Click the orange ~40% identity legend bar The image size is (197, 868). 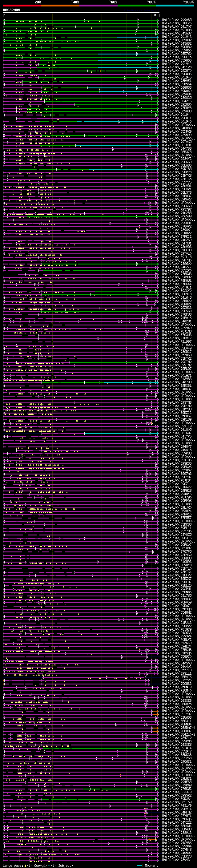coord(60,6)
